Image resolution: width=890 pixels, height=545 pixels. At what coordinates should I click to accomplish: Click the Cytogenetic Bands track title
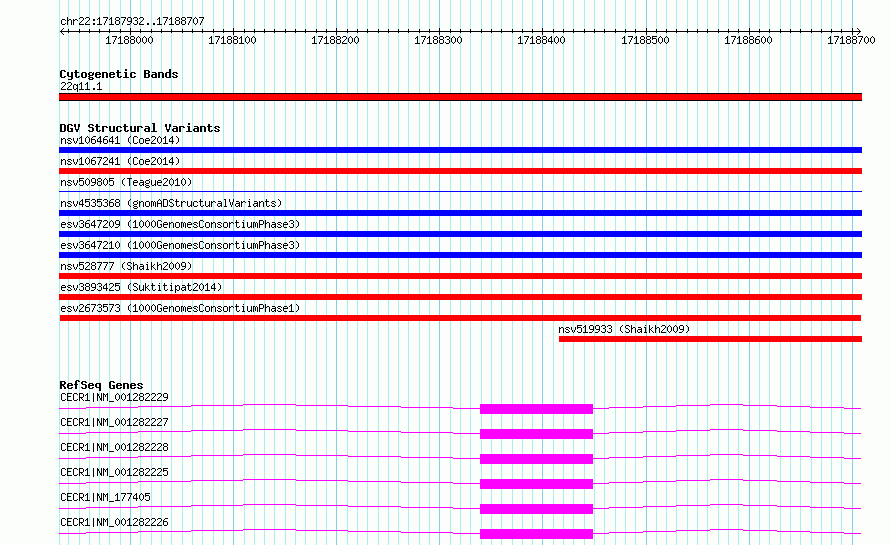(x=119, y=74)
